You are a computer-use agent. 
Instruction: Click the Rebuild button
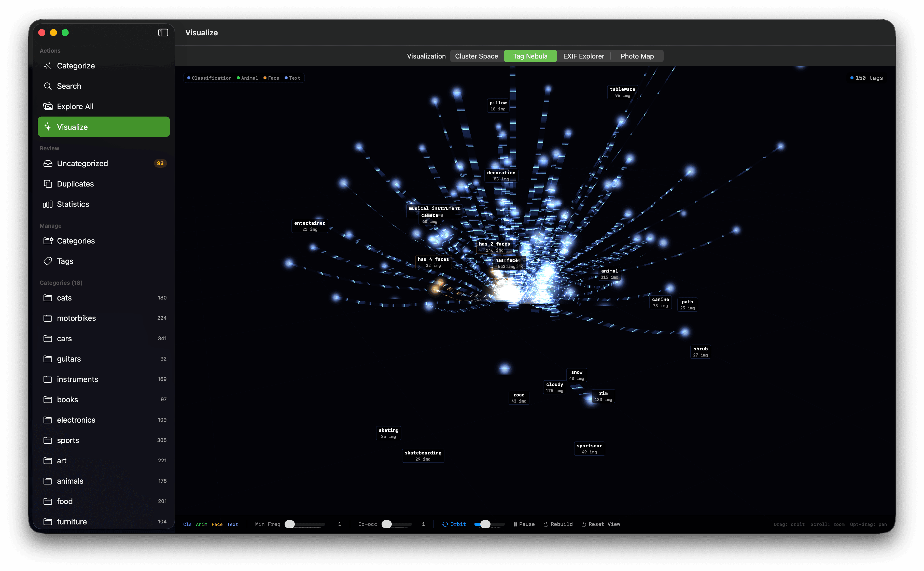point(558,524)
